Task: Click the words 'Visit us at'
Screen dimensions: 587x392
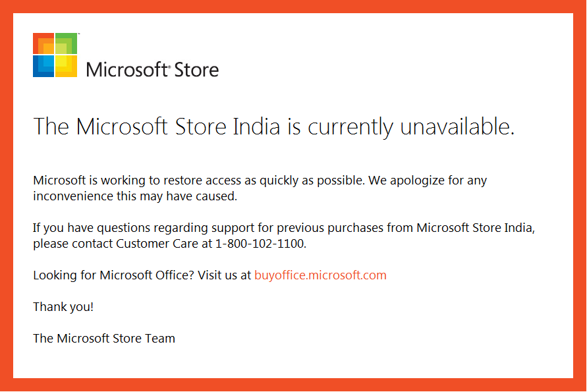Action: (224, 275)
